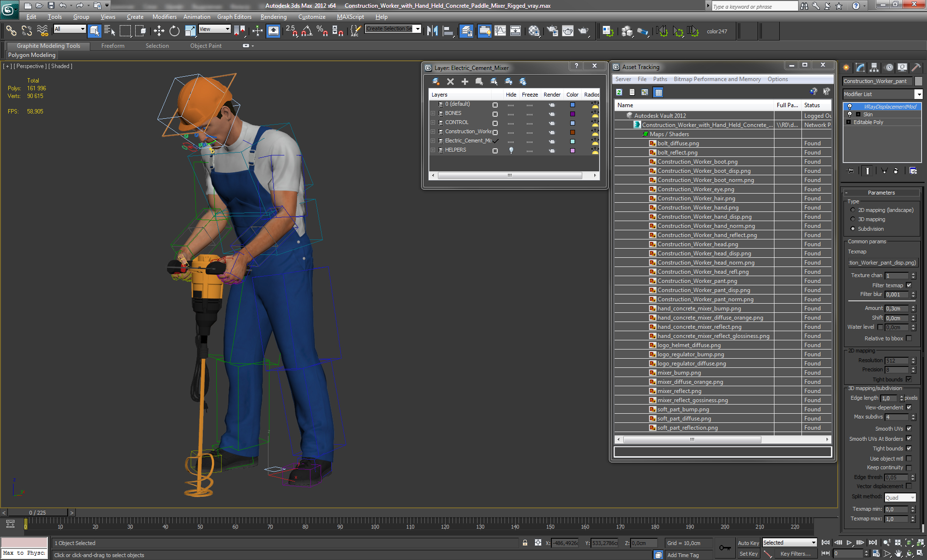Click the Render Production teapot

(x=584, y=31)
